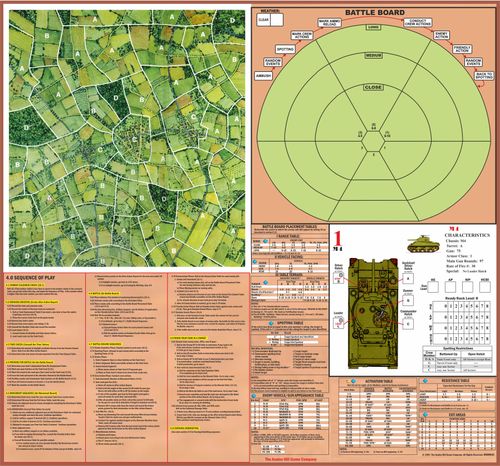Click the Open Hatch column header
Screen dimensions: 500x466
476,354
